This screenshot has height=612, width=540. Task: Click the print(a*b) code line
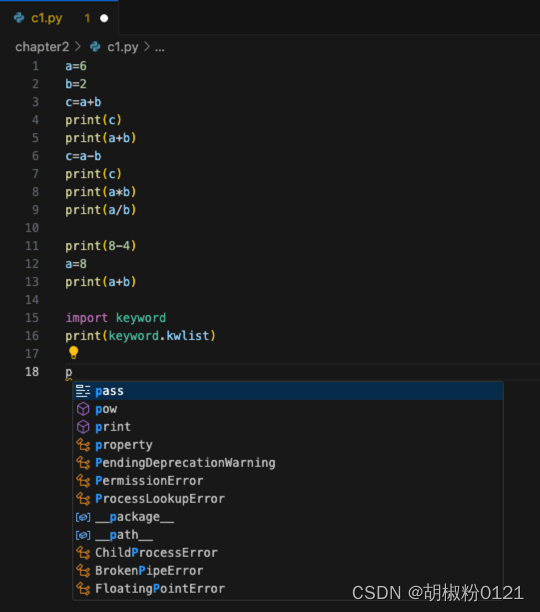pos(101,192)
